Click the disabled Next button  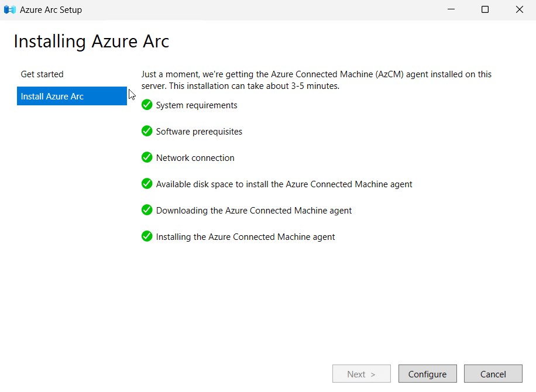pos(361,373)
